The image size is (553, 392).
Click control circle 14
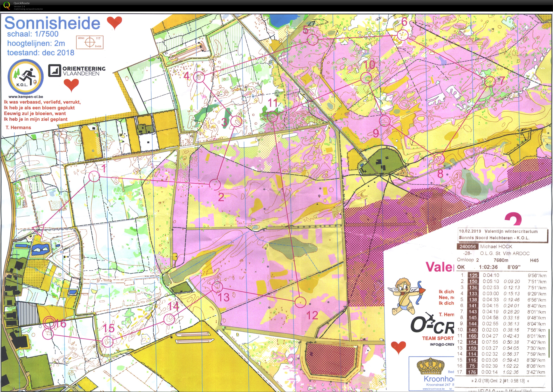169,319
